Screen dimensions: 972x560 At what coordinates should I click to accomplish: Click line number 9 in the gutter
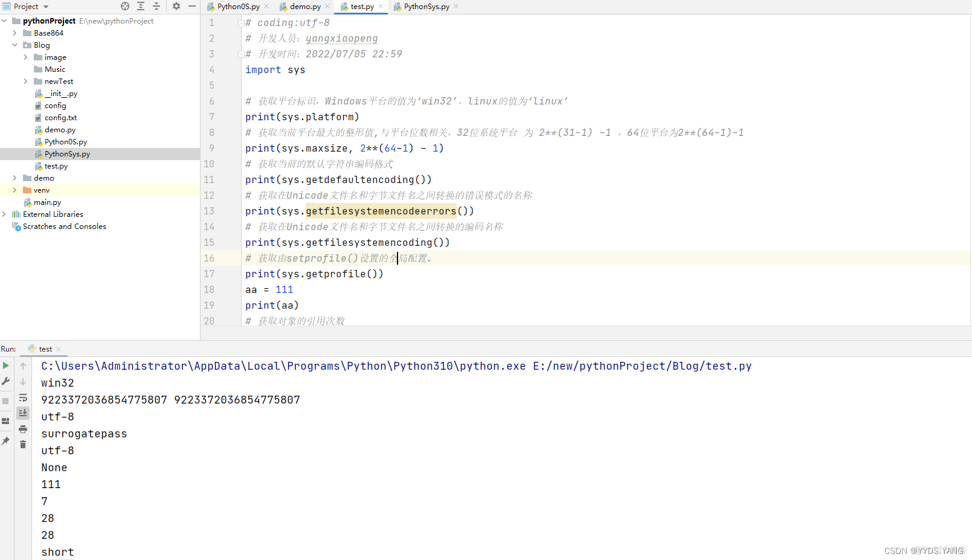[x=211, y=148]
